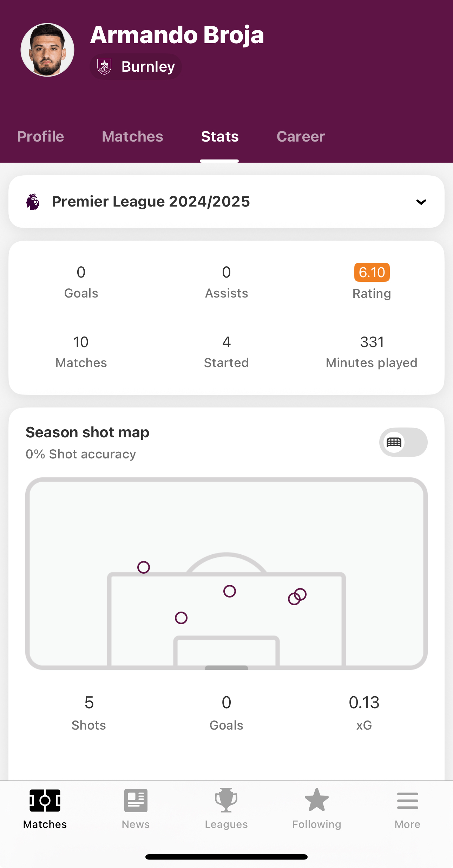The height and width of the screenshot is (868, 453).
Task: Tap the orange 6.10 rating badge
Action: click(x=372, y=272)
